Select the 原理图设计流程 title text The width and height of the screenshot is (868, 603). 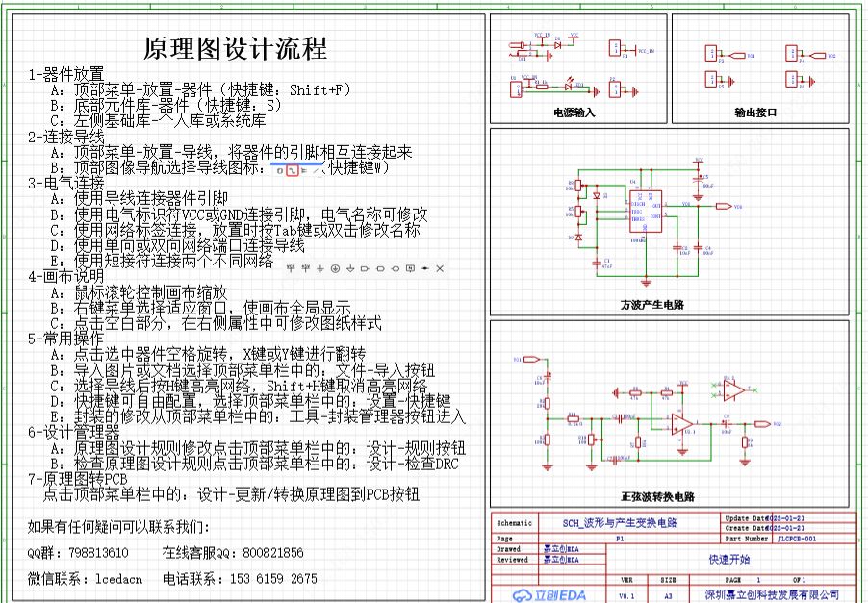pos(235,48)
